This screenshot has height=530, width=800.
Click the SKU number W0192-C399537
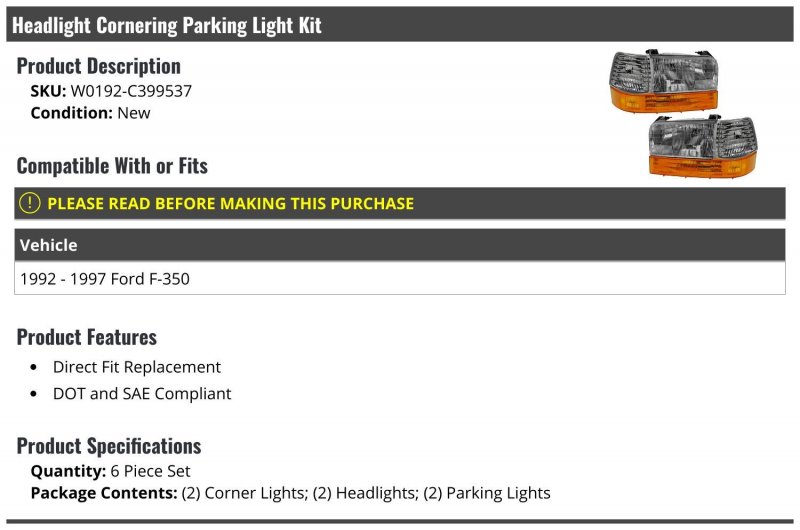(131, 91)
